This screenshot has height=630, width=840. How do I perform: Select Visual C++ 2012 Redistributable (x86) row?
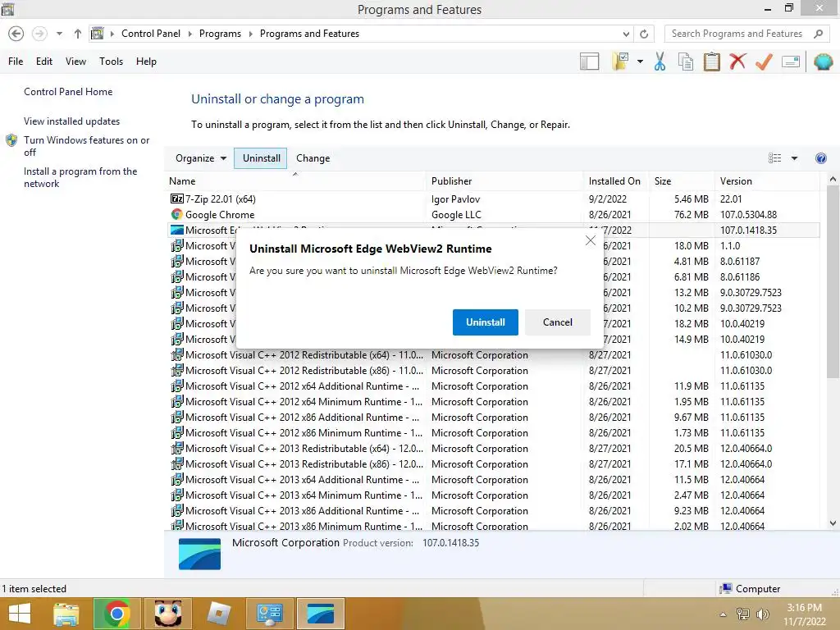pos(493,370)
